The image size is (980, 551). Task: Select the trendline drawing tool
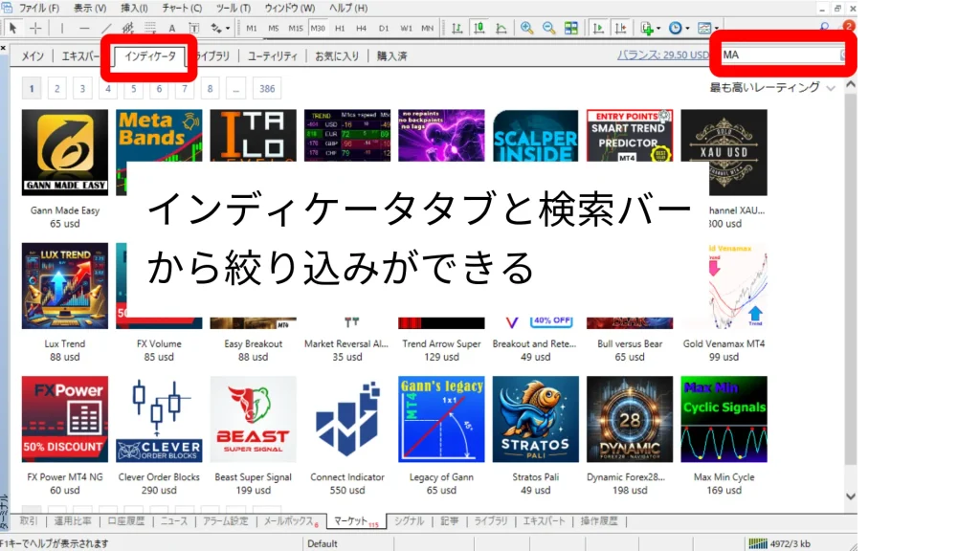pyautogui.click(x=106, y=28)
